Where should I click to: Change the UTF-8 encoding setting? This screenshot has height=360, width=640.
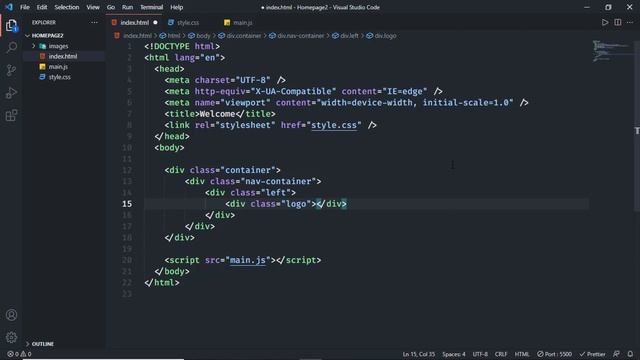[480, 354]
